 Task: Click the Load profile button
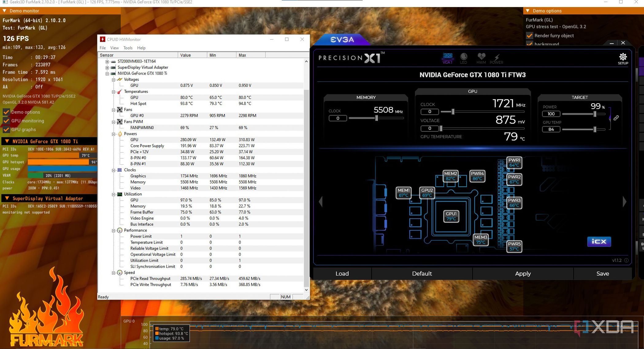[x=342, y=274]
